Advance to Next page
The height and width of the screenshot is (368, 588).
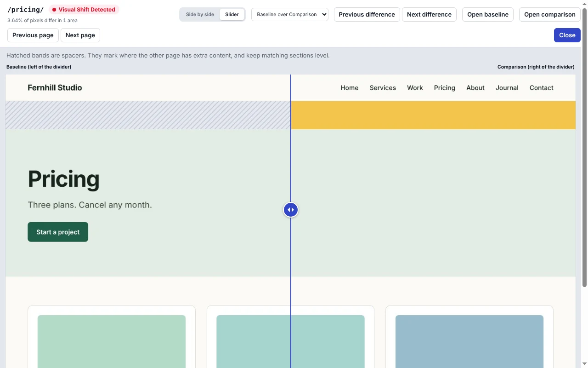(80, 35)
